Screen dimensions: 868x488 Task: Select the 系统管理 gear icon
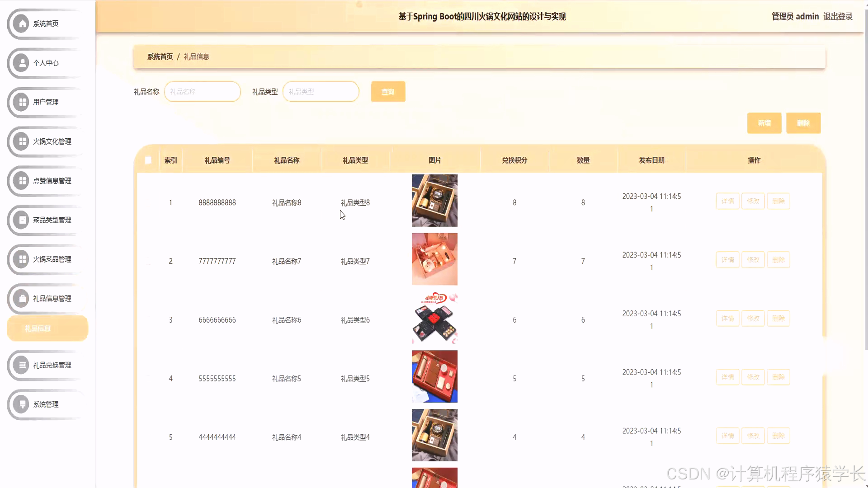[20, 404]
